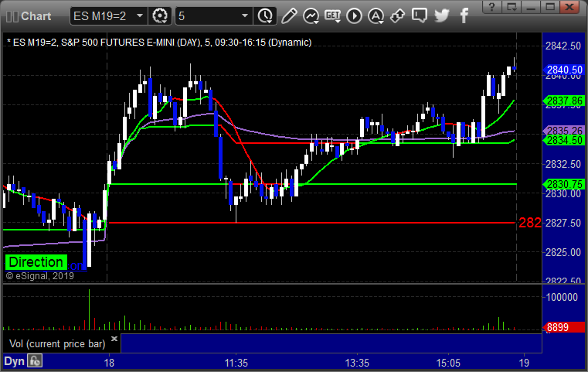Close the Vol study pane

[114, 339]
